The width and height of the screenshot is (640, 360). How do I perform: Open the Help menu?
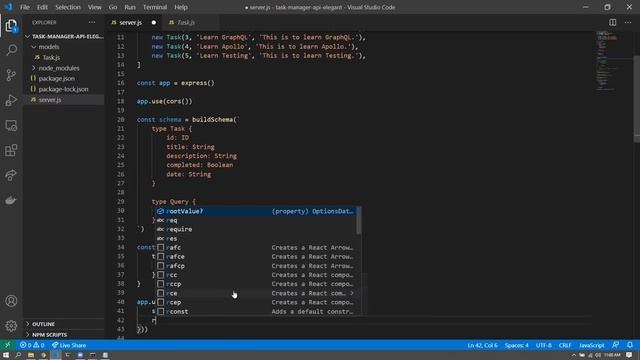181,7
